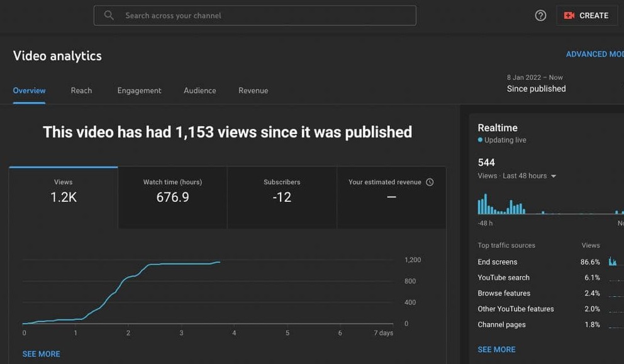624x364 pixels.
Task: Click SEE MORE under the views chart
Action: (x=42, y=354)
